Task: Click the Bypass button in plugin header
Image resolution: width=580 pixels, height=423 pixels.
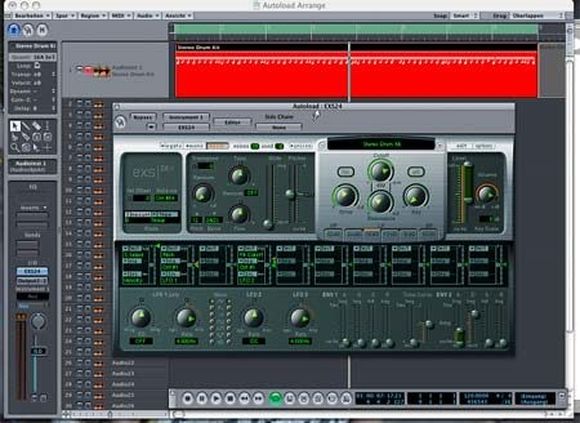Action: pyautogui.click(x=143, y=117)
